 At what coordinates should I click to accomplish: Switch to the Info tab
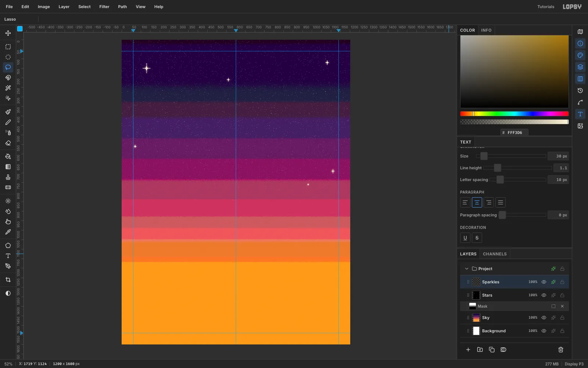pos(486,30)
